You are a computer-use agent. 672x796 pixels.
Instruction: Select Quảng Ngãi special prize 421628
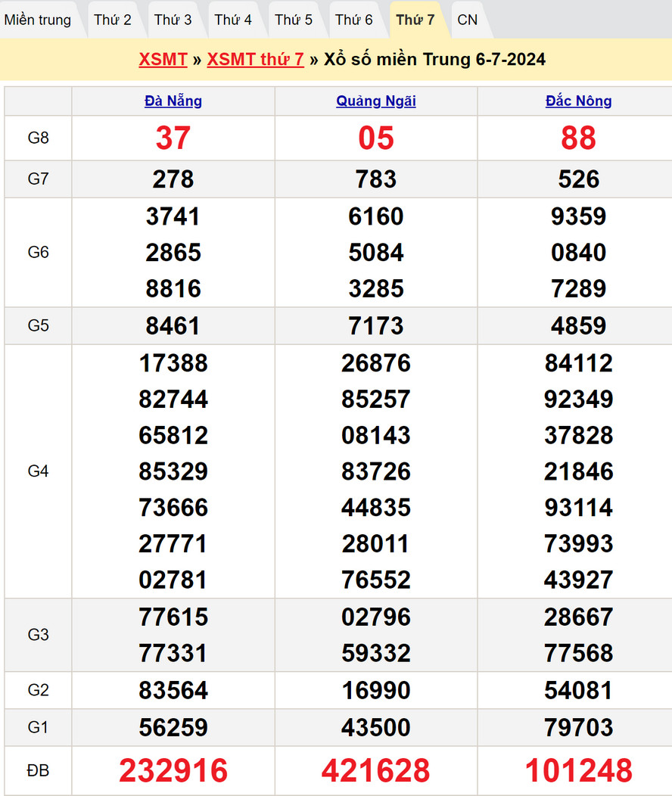coord(376,770)
